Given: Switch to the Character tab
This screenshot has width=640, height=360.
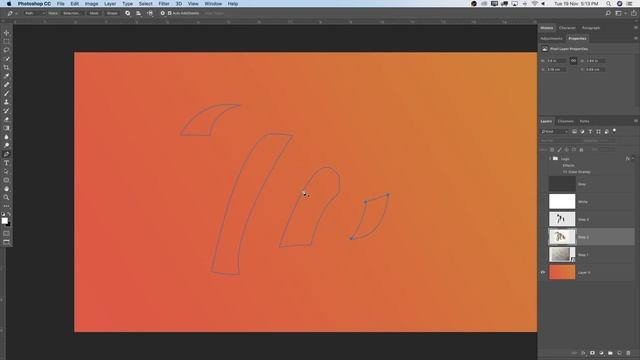Looking at the screenshot, I should (x=567, y=28).
